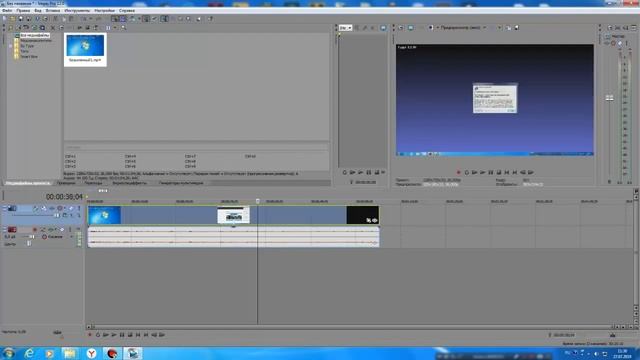This screenshot has width=640, height=360.
Task: Toggle loop playback in timeline transport
Action: (x=98, y=335)
